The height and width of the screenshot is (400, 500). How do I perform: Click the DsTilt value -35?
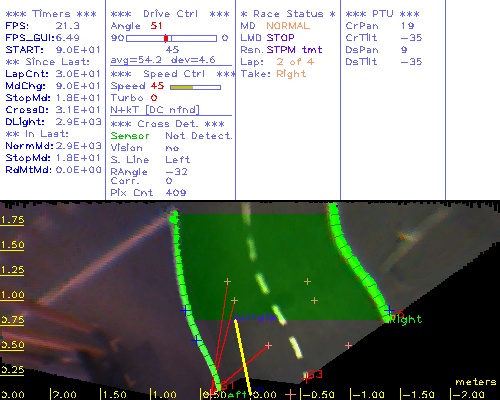click(x=411, y=62)
